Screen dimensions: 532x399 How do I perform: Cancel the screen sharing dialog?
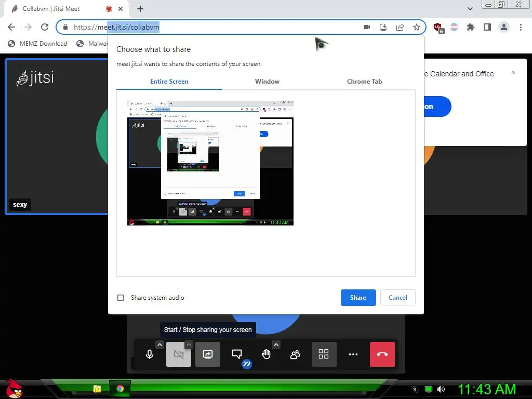tap(397, 298)
